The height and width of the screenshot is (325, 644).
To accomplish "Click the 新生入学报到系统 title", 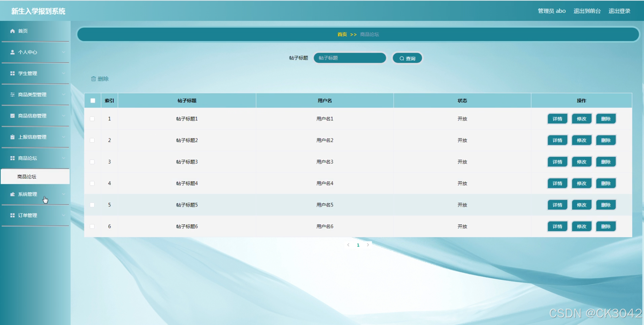I will pos(38,11).
